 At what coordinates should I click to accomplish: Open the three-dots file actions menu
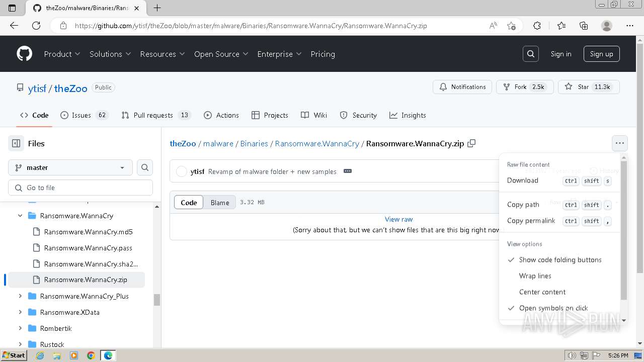(620, 143)
